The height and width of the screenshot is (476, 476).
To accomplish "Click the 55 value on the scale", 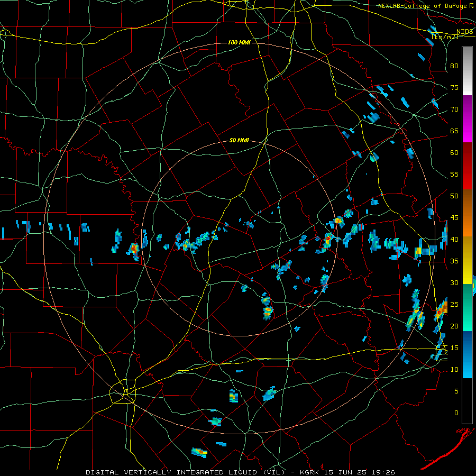I will [454, 174].
